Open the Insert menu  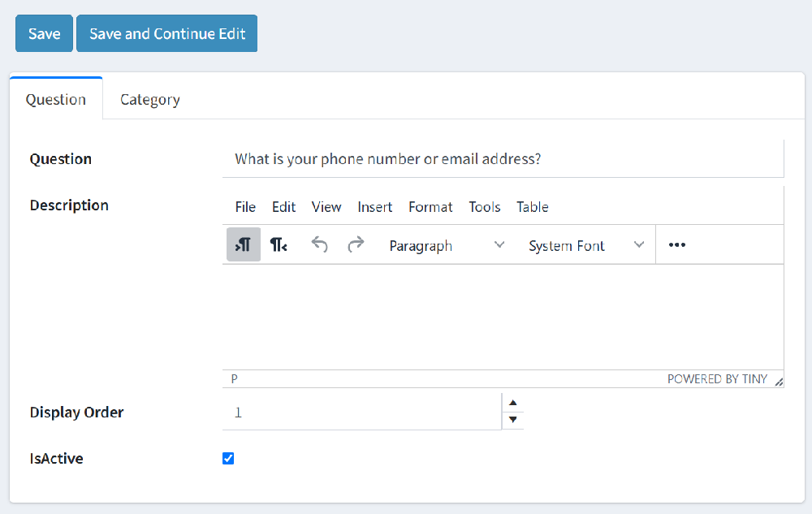tap(374, 207)
